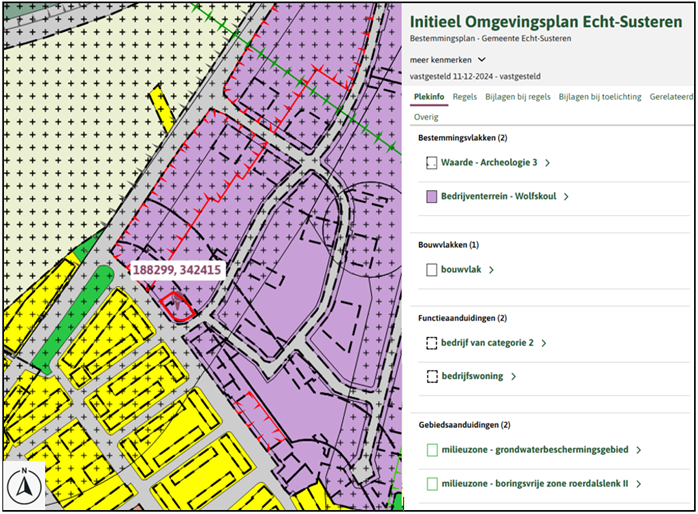Click grondwaterbeschermingsgebied green outline icon
Viewport: 698px width, 514px height.
pyautogui.click(x=432, y=450)
